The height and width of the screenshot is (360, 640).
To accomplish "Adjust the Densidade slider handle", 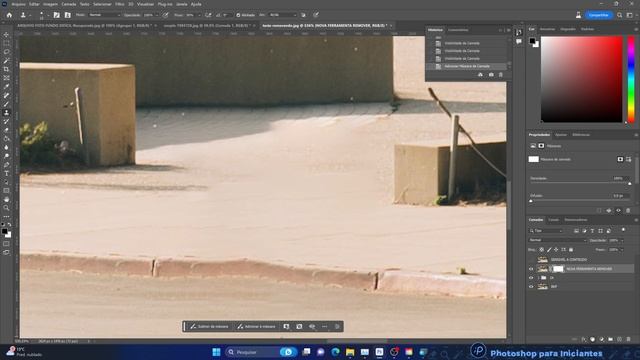I will [x=630, y=184].
